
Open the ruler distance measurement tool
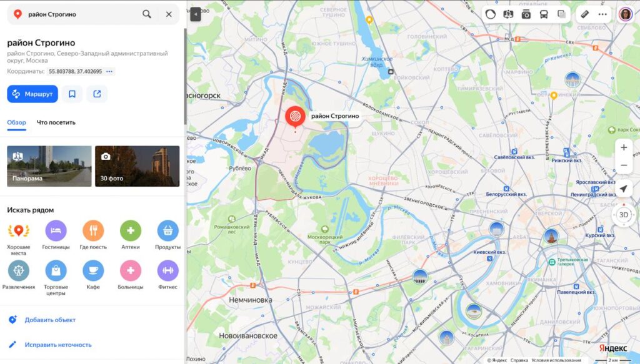point(585,14)
